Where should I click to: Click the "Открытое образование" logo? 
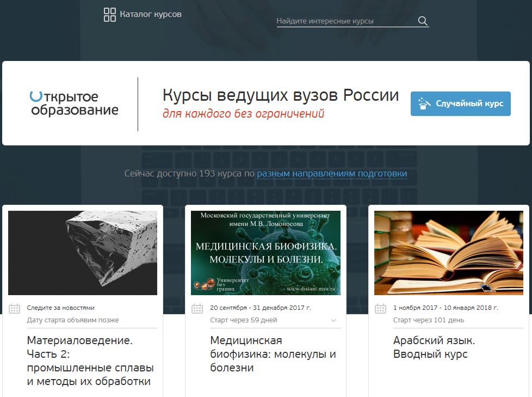pos(75,103)
